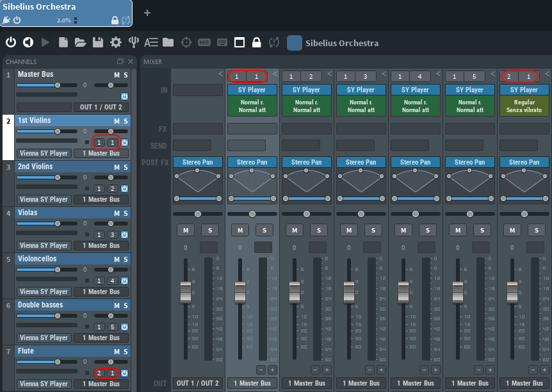Click the plus button under channel 1 2 strip
Viewport: 552px width, 392px height.
coord(327,370)
